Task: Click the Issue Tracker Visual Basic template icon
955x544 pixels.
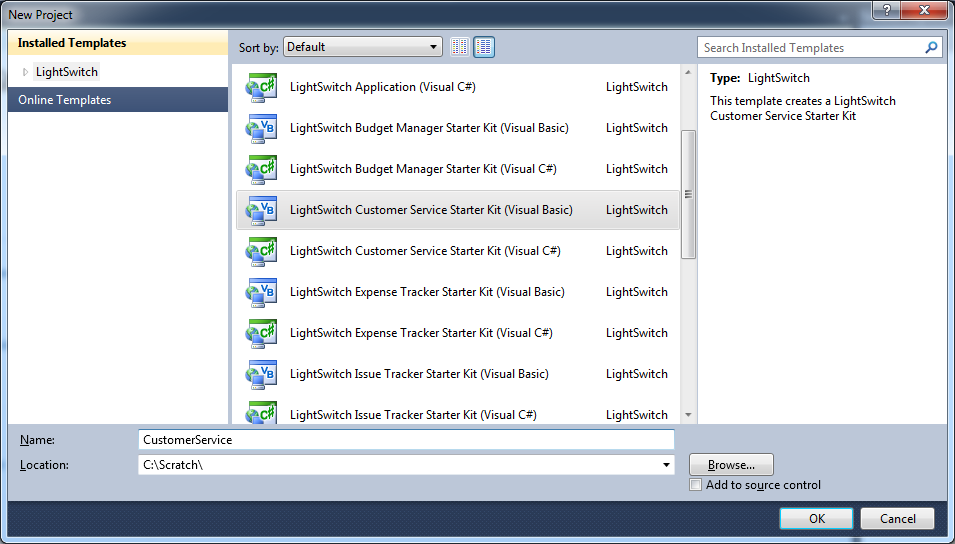Action: click(261, 374)
